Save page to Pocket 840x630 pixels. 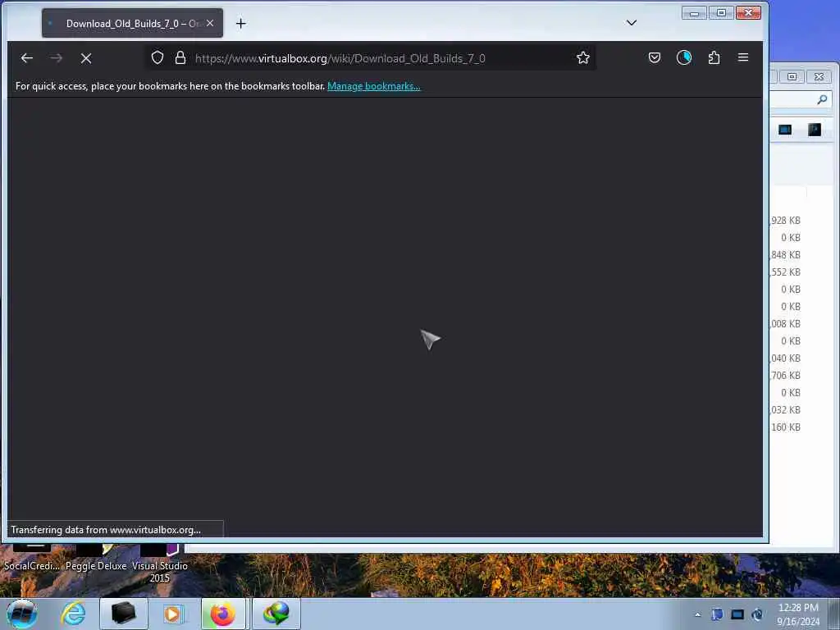coord(654,58)
